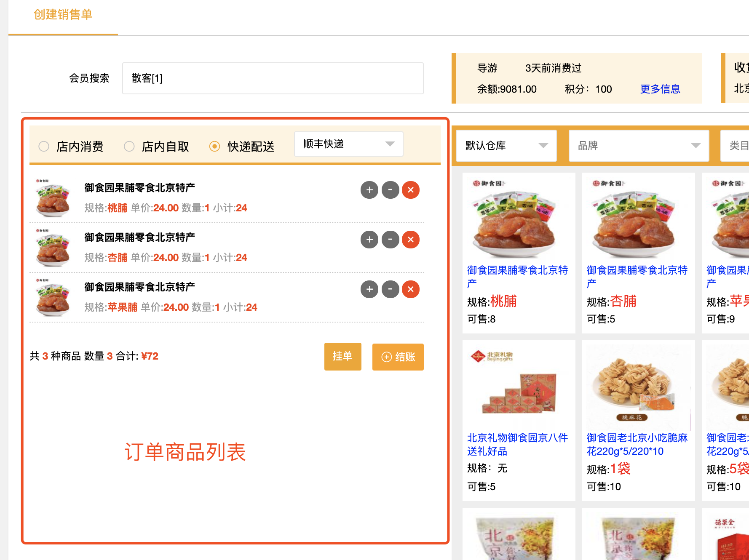This screenshot has width=749, height=560.
Task: Increase quantity of 杏脯 order item
Action: 369,240
